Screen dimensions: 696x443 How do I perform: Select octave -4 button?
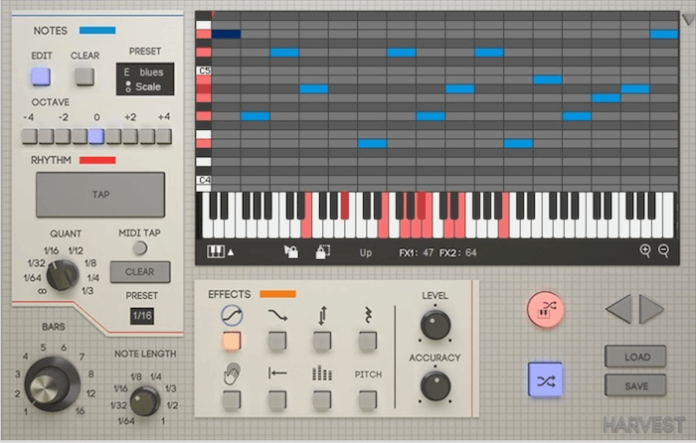pyautogui.click(x=29, y=136)
